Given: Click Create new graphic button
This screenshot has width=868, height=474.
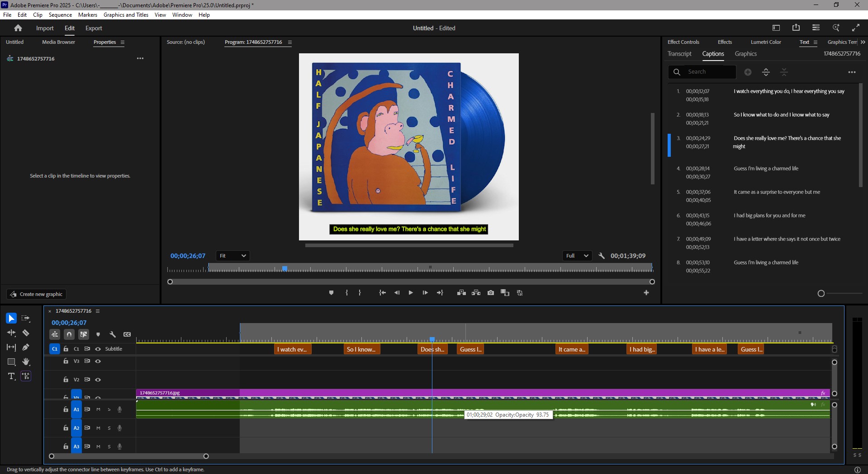Looking at the screenshot, I should pos(36,294).
